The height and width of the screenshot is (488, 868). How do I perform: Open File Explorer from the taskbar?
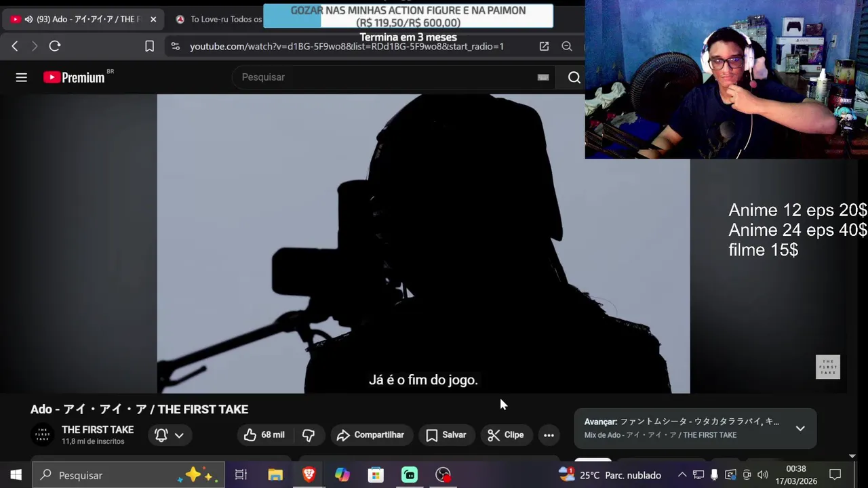275,475
